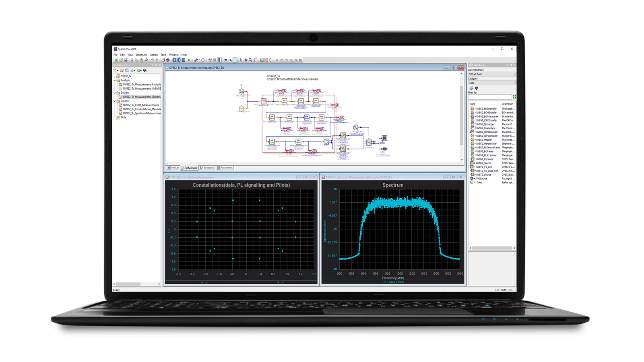
Task: Select DVBS2_Tx_Measurements Analysis item
Action: [x=142, y=84]
